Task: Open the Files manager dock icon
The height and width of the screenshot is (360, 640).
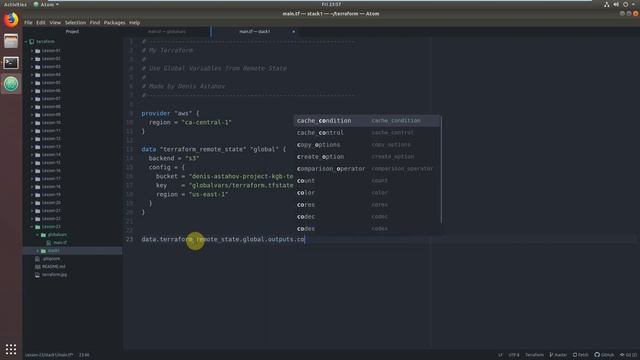Action: click(x=11, y=41)
